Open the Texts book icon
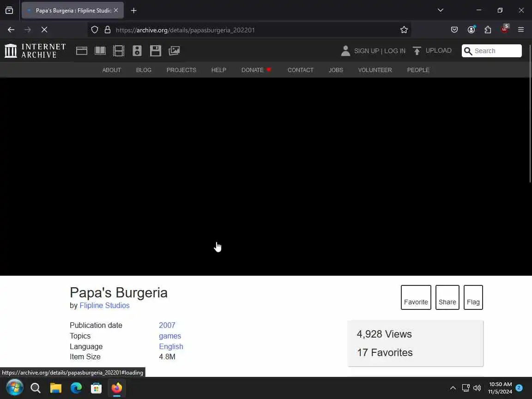 (x=100, y=51)
